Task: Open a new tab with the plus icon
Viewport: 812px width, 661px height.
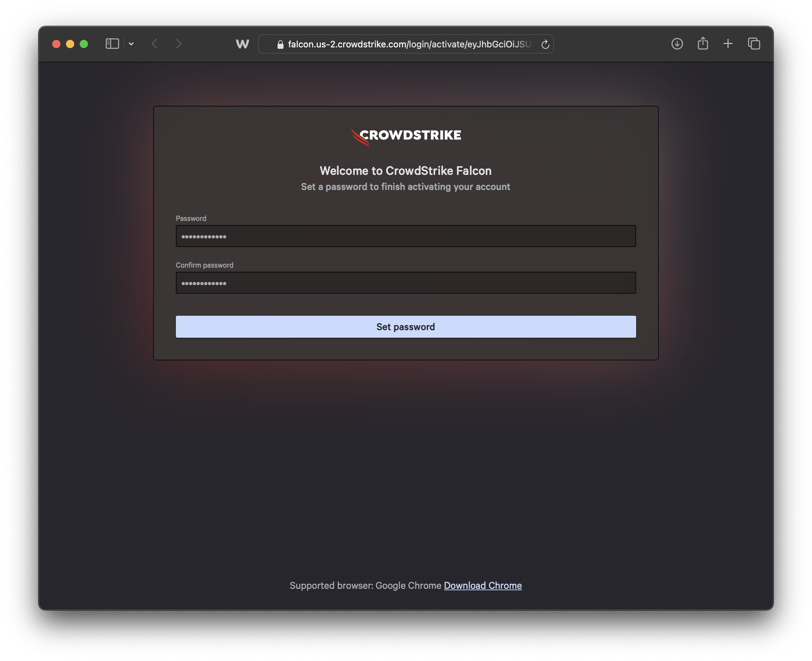Action: click(728, 43)
